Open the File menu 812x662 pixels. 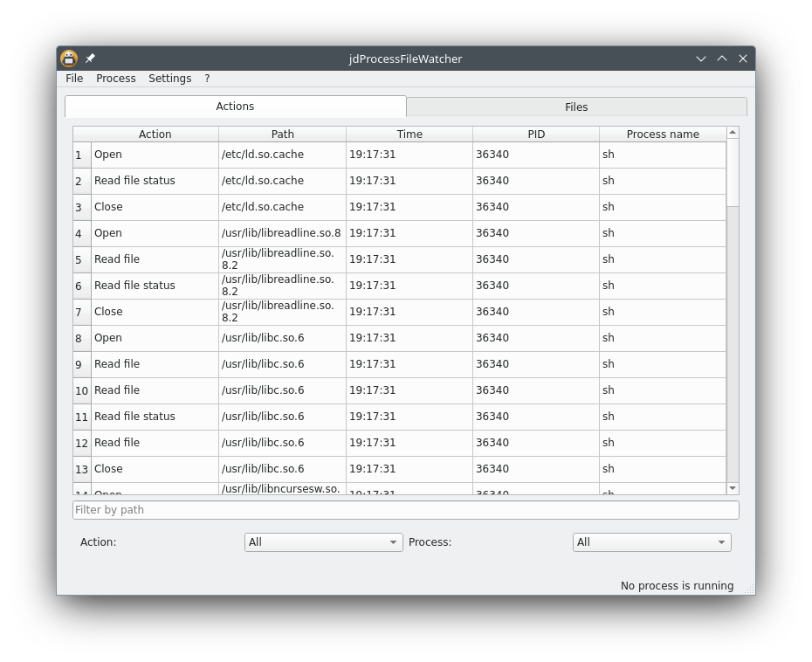click(74, 79)
